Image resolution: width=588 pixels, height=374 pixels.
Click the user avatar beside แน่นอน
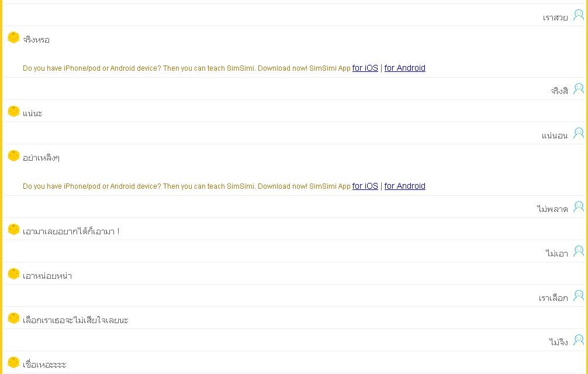[x=579, y=133]
